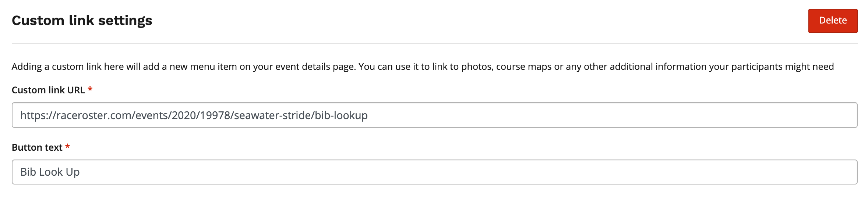Click into the Button text field
Screen dimensions: 868x197
(434, 172)
